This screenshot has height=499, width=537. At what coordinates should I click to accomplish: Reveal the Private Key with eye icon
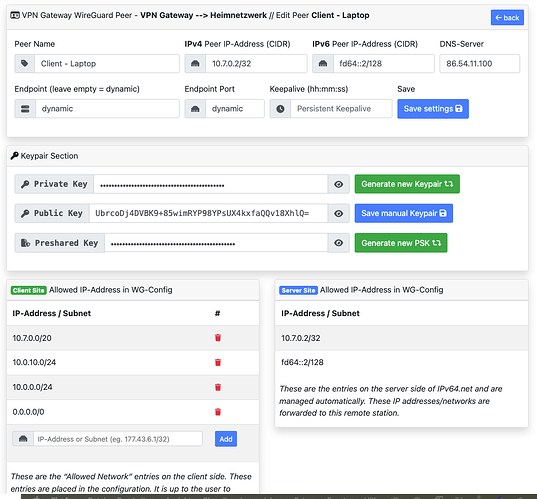coord(338,184)
